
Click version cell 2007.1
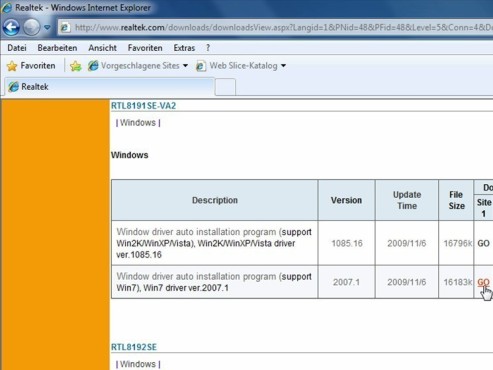coord(346,282)
